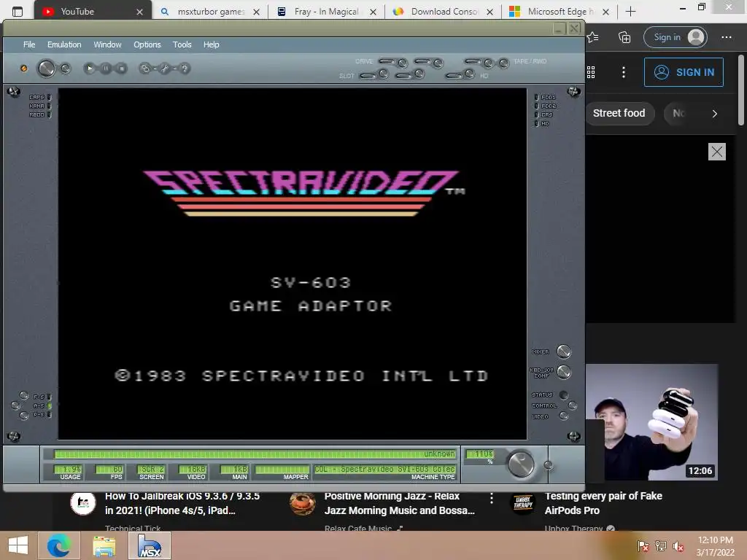Click the orange power LED indicator
The height and width of the screenshot is (560, 747).
[x=24, y=69]
